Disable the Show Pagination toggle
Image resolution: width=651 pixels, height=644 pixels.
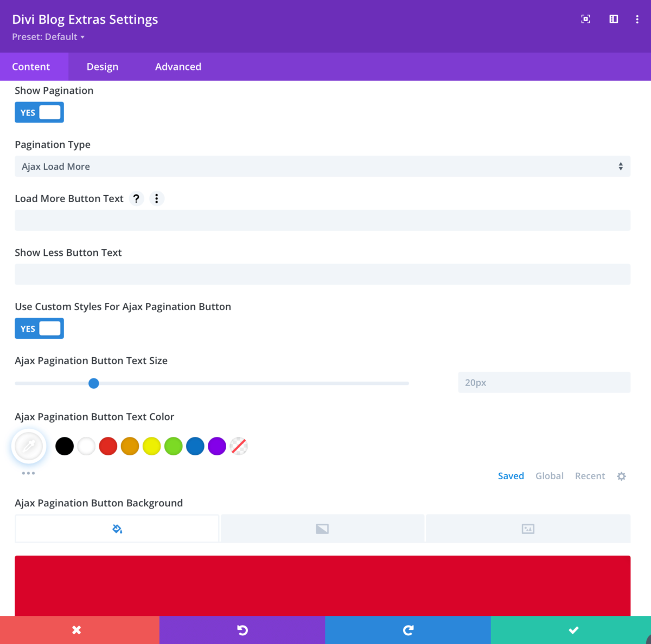[39, 112]
